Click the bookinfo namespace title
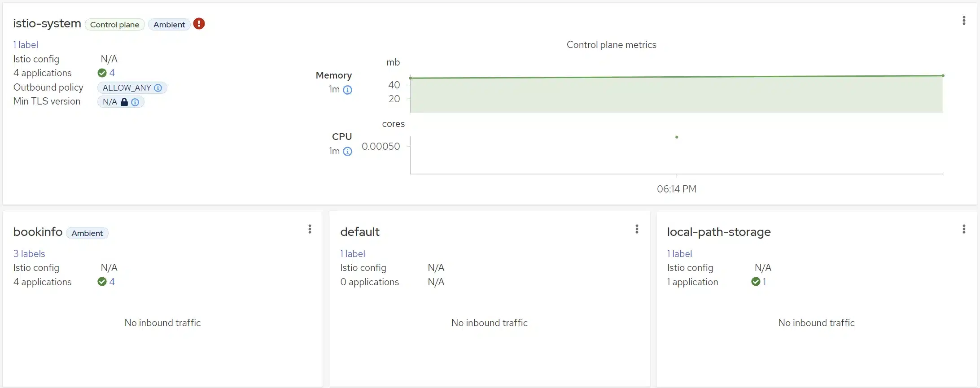 pyautogui.click(x=38, y=232)
